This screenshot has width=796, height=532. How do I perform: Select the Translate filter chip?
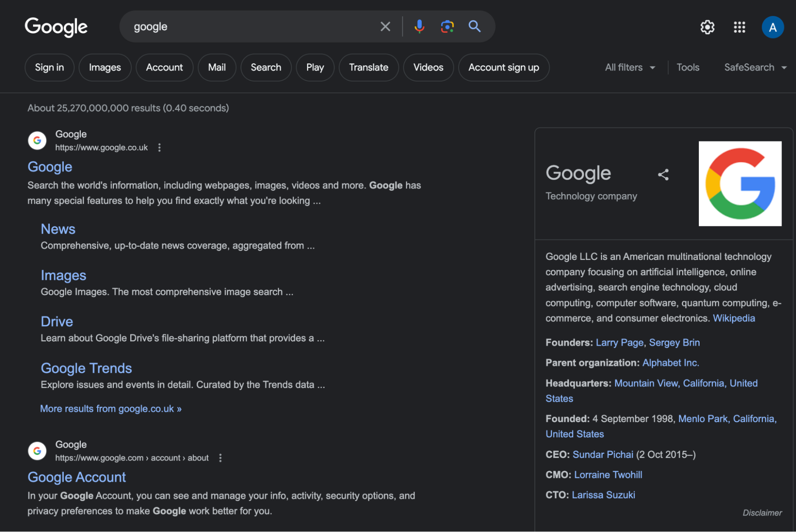pos(368,68)
